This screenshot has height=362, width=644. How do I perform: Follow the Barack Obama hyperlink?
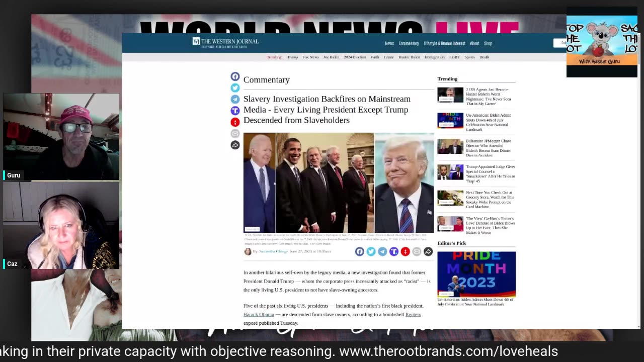(x=259, y=314)
